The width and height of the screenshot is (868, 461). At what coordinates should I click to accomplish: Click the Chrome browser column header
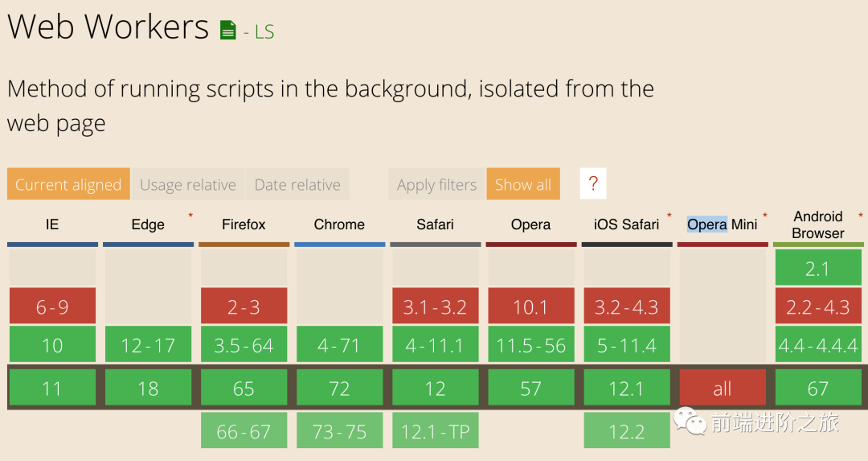click(x=339, y=224)
